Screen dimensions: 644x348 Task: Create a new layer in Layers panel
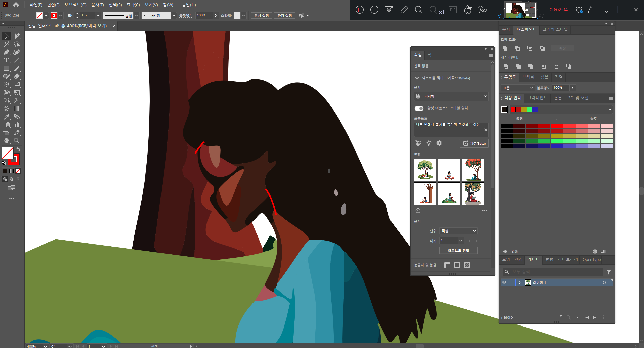(595, 317)
